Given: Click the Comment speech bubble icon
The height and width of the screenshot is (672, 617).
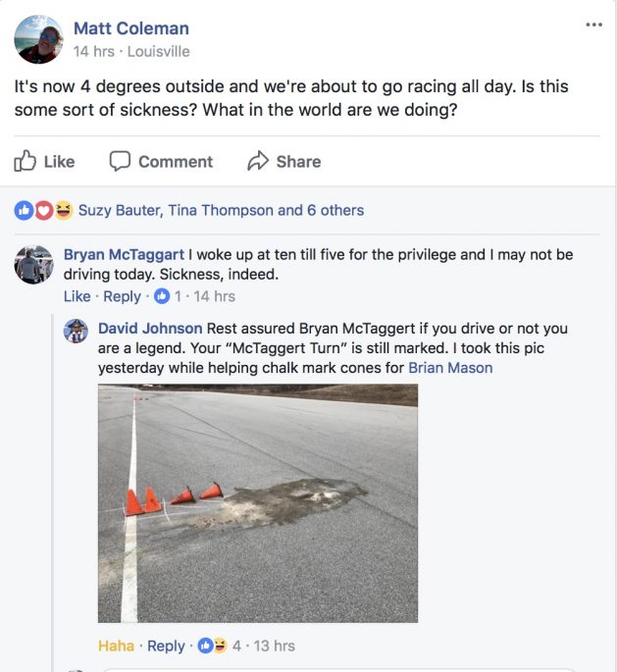Looking at the screenshot, I should [120, 161].
